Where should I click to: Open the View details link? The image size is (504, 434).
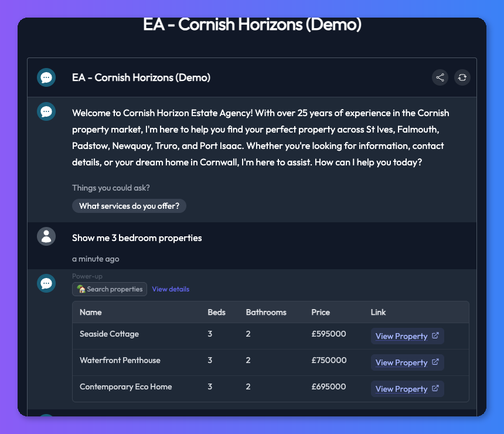tap(171, 289)
